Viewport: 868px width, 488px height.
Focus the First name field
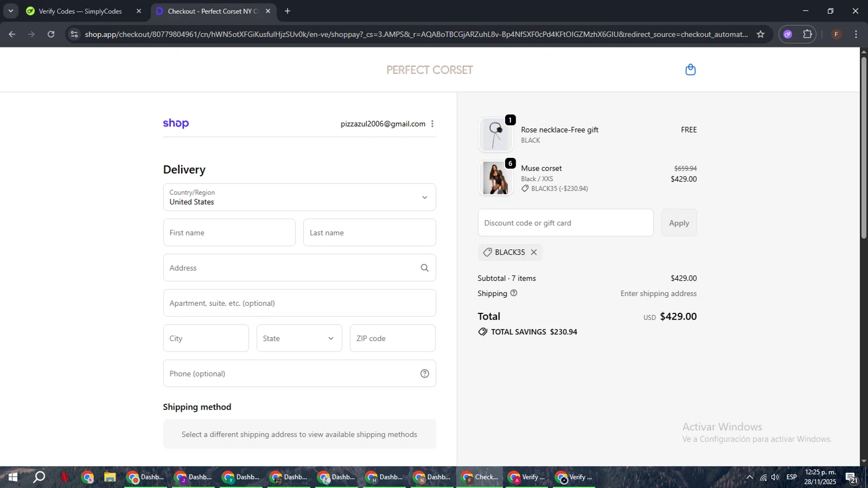pos(229,232)
